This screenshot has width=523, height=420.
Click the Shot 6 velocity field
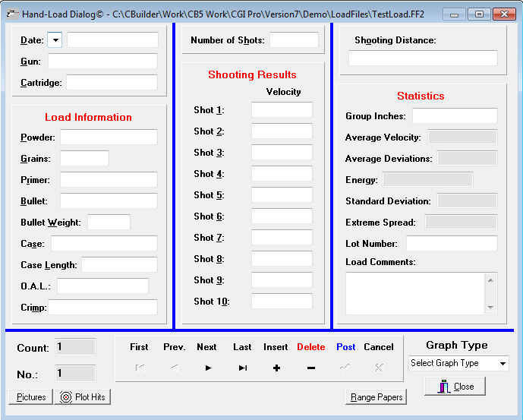pyautogui.click(x=282, y=216)
